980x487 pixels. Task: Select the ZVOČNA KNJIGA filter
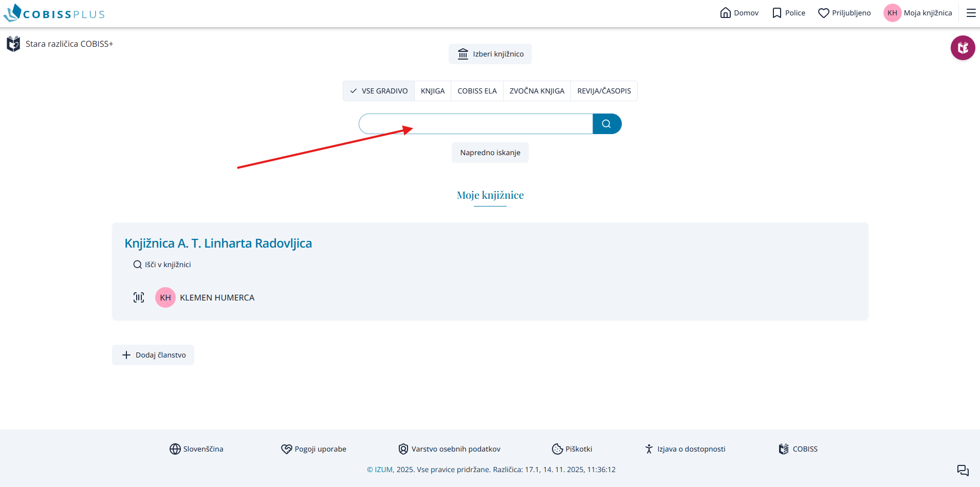537,91
